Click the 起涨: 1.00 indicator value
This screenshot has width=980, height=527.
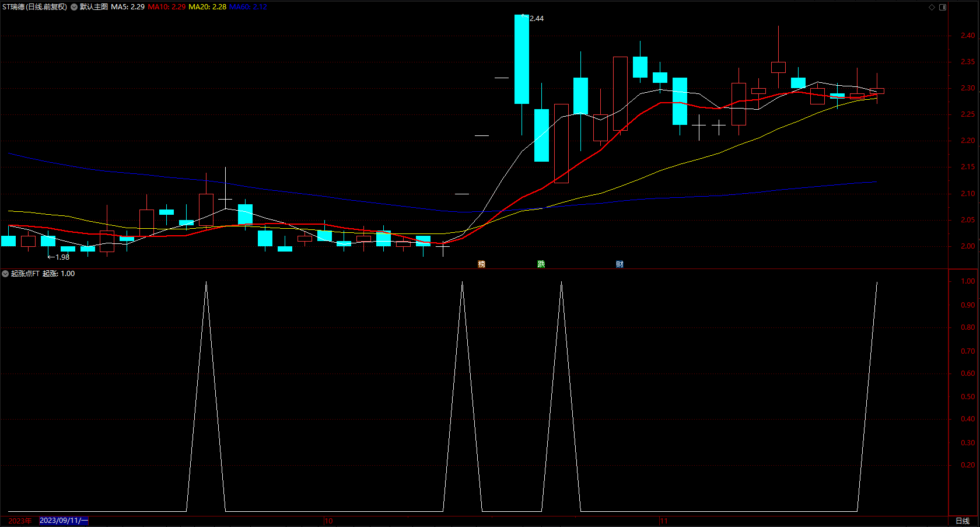coord(58,274)
